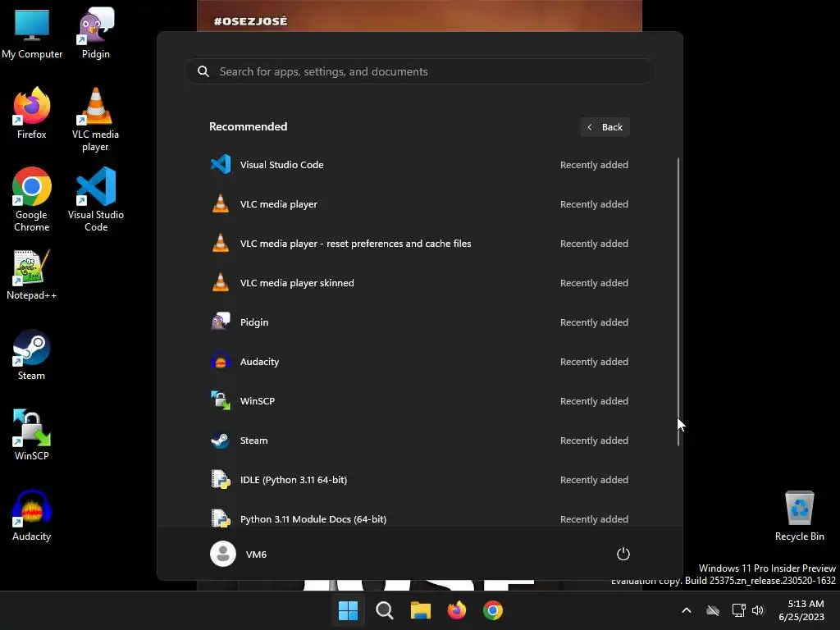Launch Firefox from taskbar
This screenshot has height=630, width=840.
[x=457, y=610]
